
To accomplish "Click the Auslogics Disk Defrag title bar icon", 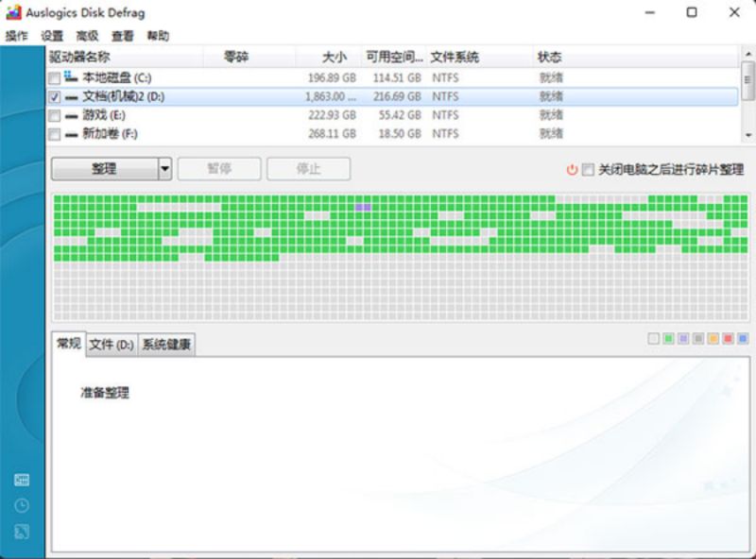I will tap(13, 12).
